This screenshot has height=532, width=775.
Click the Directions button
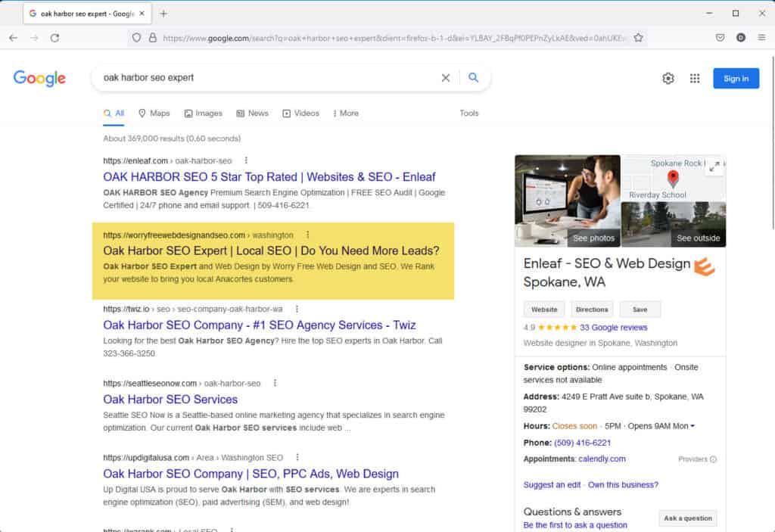coord(592,310)
